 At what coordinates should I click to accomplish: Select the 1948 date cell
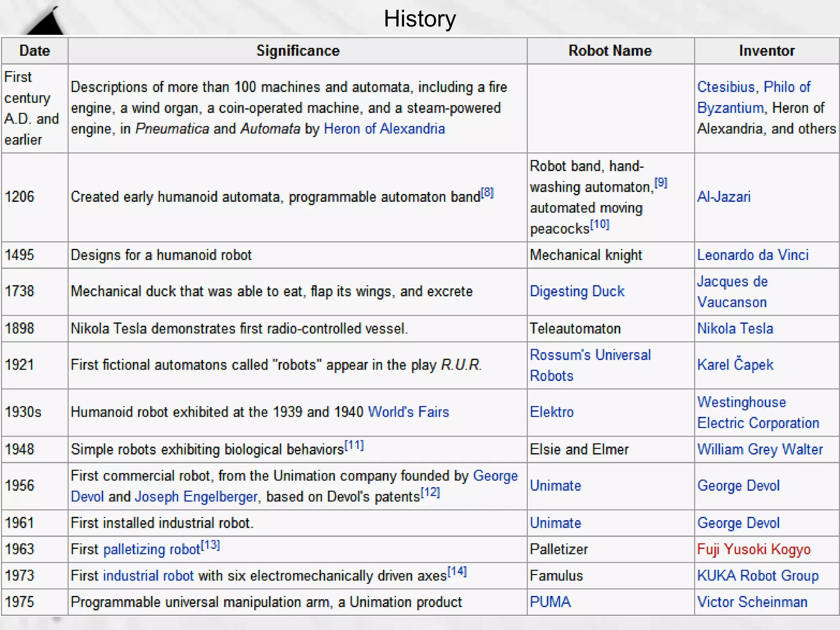click(35, 450)
